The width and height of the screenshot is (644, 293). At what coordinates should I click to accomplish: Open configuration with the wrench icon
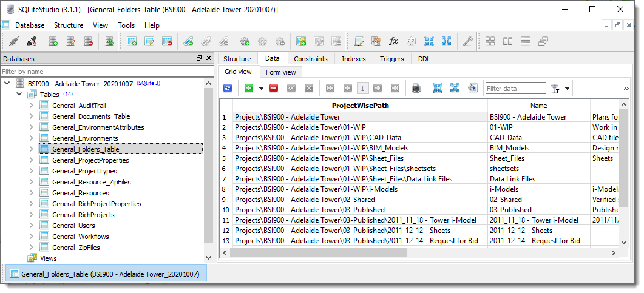point(467,41)
